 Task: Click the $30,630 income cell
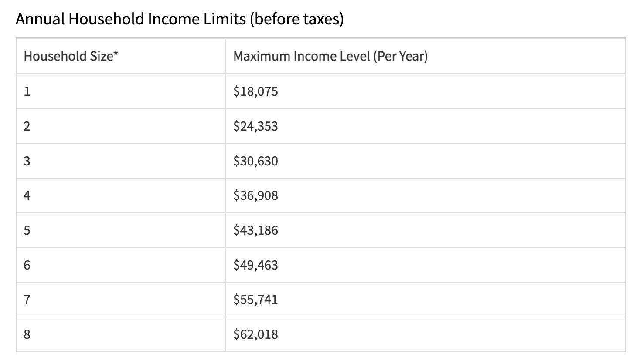[426, 161]
